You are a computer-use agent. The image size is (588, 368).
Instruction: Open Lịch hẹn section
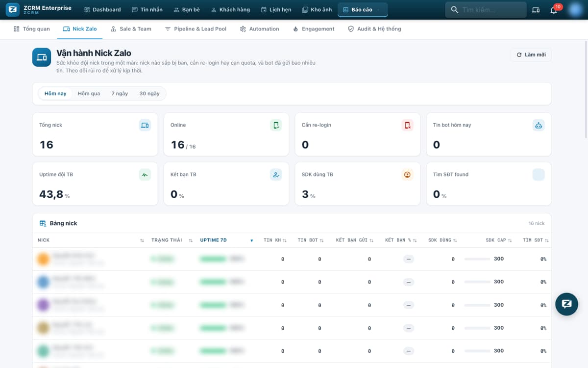tap(276, 10)
